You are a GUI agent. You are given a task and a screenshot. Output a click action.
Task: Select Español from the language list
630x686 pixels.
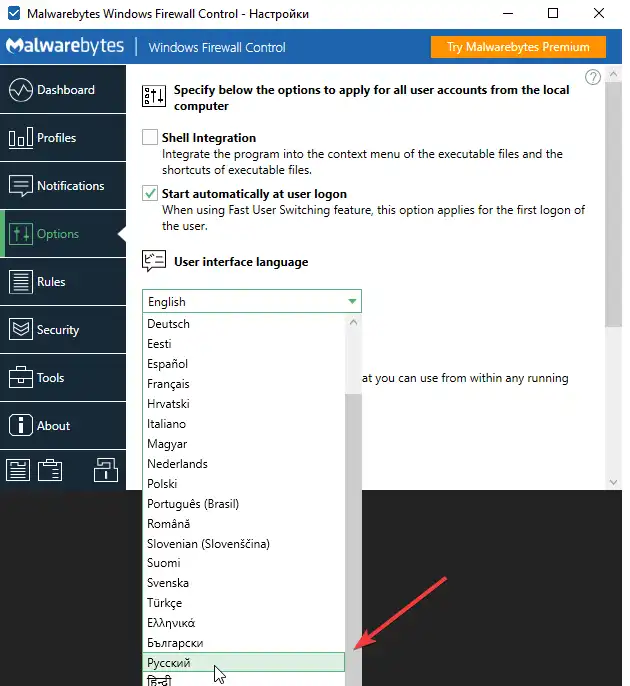pos(244,364)
